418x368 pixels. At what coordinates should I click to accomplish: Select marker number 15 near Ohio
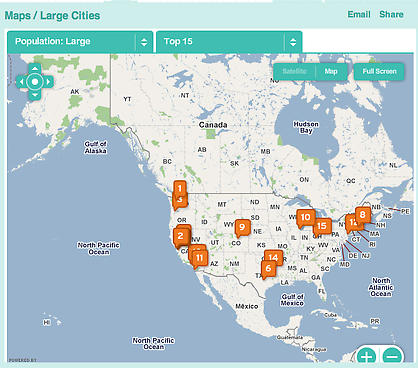coord(322,227)
